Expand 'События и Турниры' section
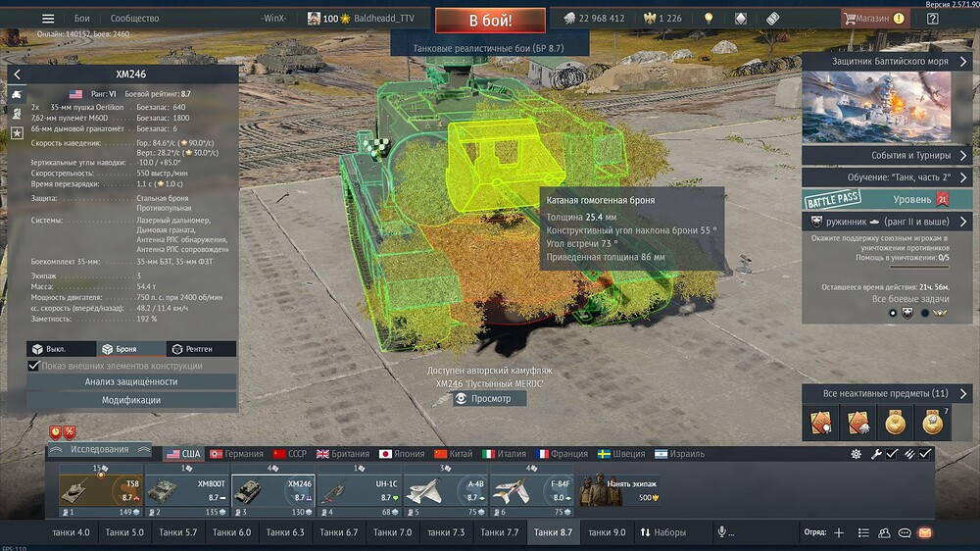The image size is (980, 551). pos(887,155)
